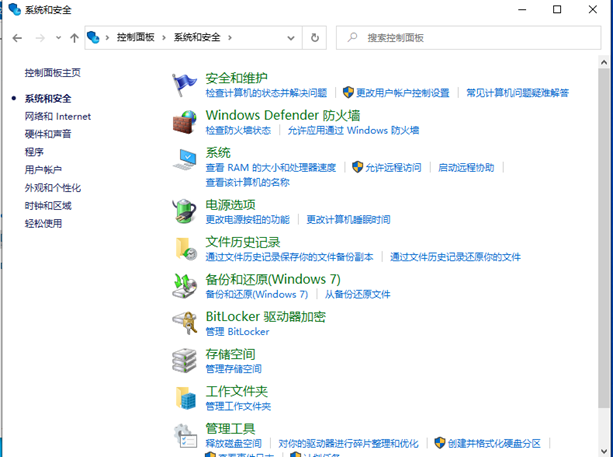Open Windows Defender 防火墙 heading
Viewport: 613px width, 457px height.
283,115
